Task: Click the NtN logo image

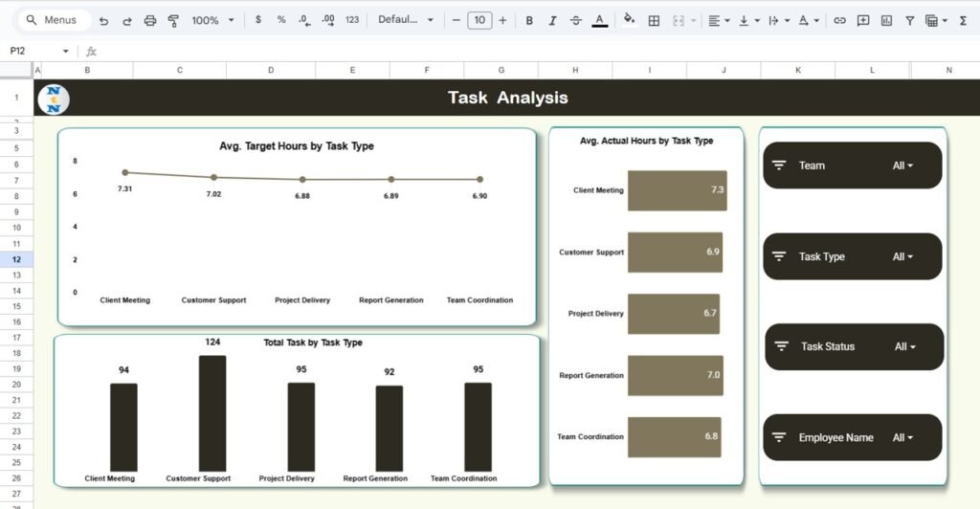Action: pos(54,100)
